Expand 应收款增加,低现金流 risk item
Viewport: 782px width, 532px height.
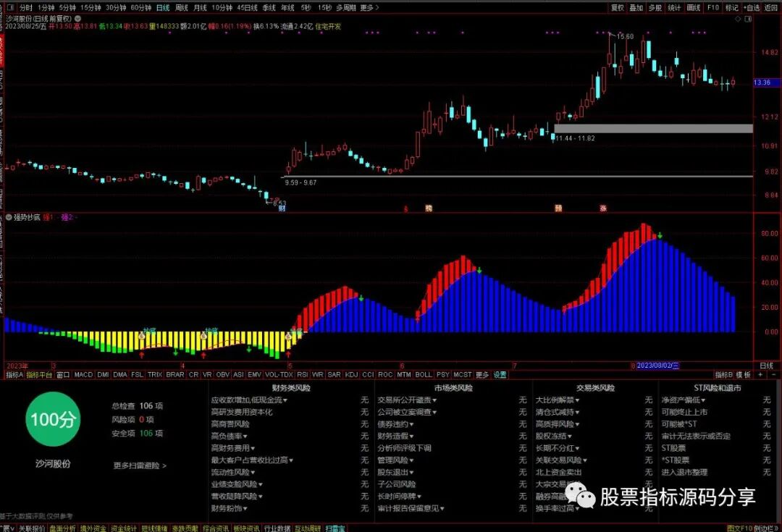[249, 400]
